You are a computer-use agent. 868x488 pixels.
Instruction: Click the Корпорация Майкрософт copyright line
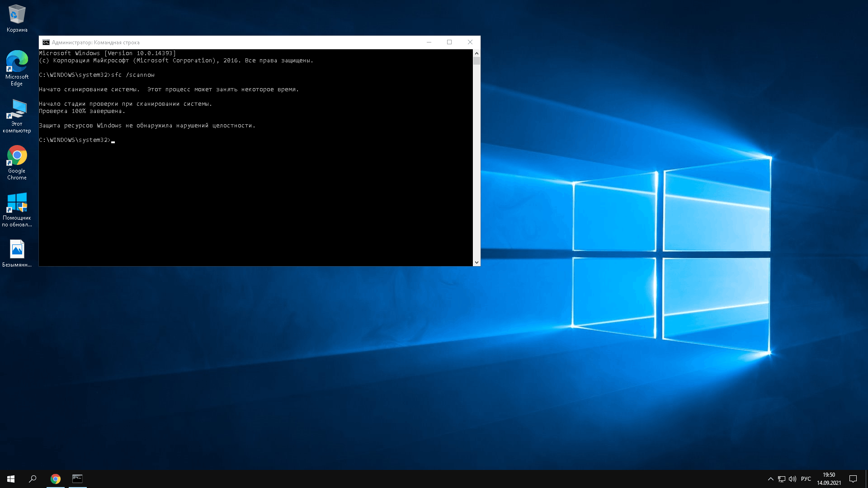click(176, 61)
